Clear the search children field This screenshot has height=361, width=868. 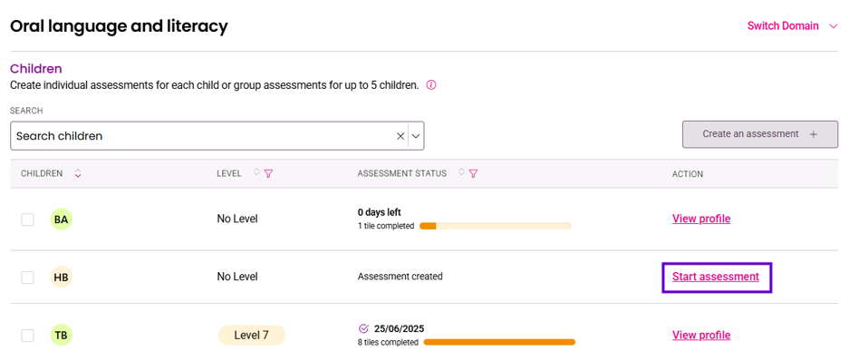[x=400, y=136]
